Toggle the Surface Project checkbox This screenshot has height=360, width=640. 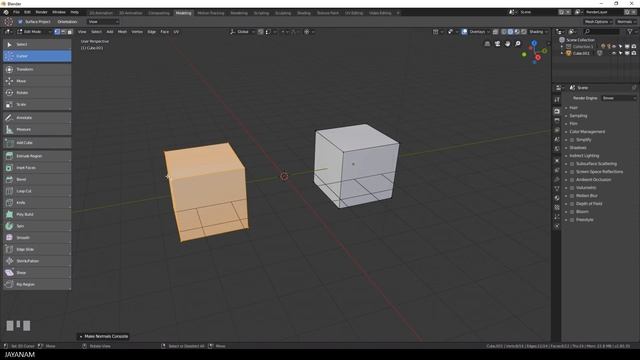pyautogui.click(x=20, y=22)
